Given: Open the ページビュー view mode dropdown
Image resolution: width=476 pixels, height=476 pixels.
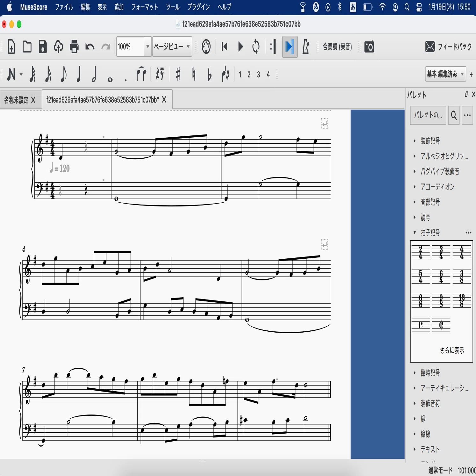Looking at the screenshot, I should pyautogui.click(x=172, y=47).
